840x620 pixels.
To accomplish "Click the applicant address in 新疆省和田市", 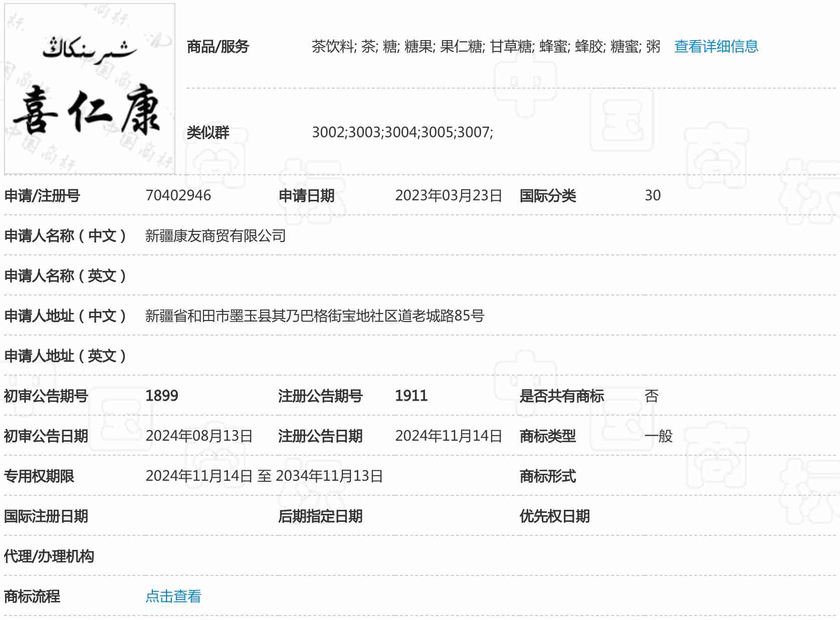I will (314, 316).
